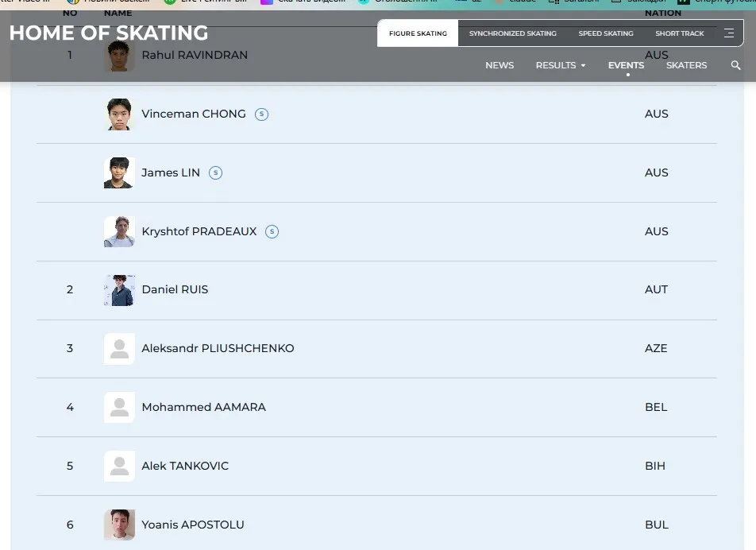The width and height of the screenshot is (756, 550).
Task: Click entry number 4 for Mohammed AAMARA
Action: (70, 407)
